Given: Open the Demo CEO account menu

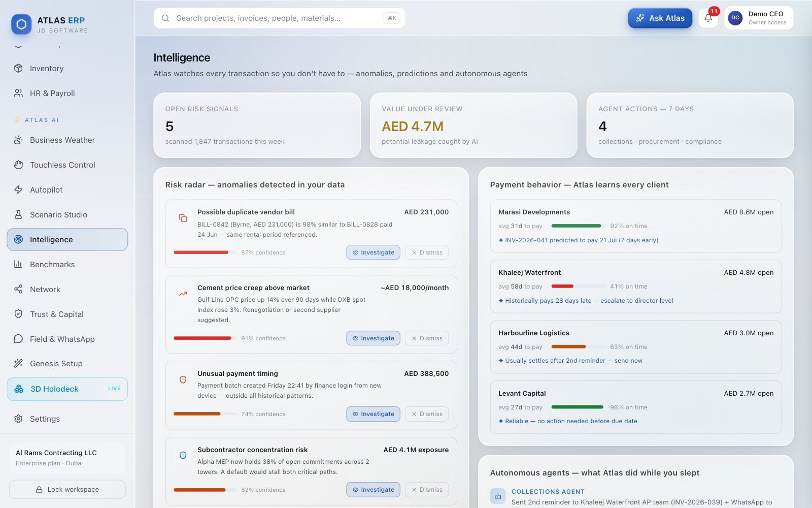Looking at the screenshot, I should coord(759,18).
